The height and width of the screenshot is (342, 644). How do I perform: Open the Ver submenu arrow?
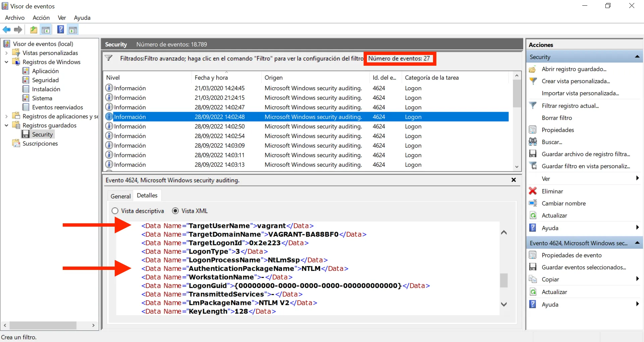[x=637, y=178]
